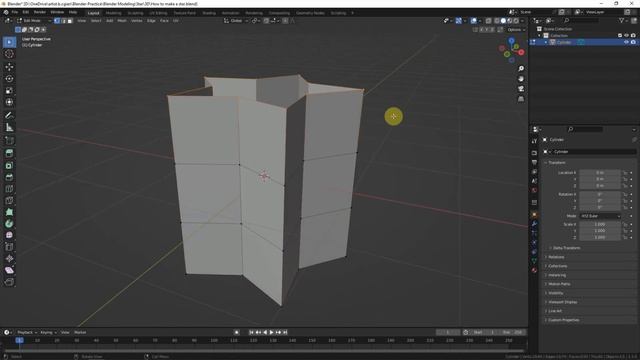
Task: Toggle X-ray display in viewport header
Action: 488,20
